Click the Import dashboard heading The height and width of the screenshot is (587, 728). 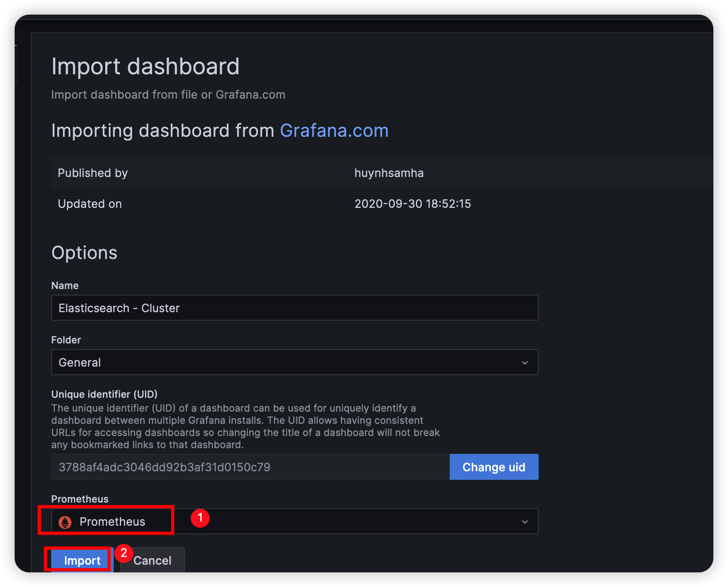click(x=145, y=66)
